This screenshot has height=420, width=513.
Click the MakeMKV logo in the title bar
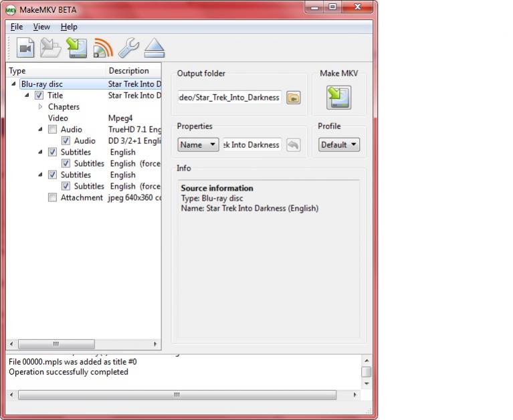coord(11,10)
